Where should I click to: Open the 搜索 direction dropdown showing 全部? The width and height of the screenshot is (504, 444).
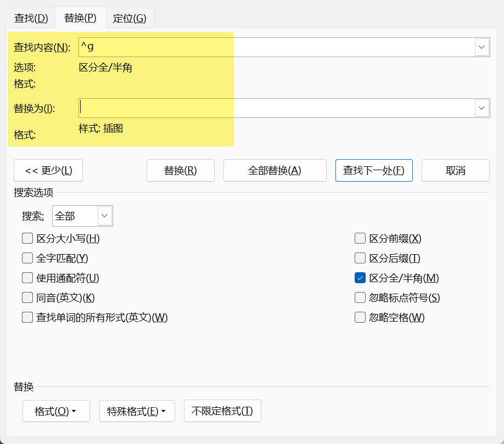click(x=82, y=216)
